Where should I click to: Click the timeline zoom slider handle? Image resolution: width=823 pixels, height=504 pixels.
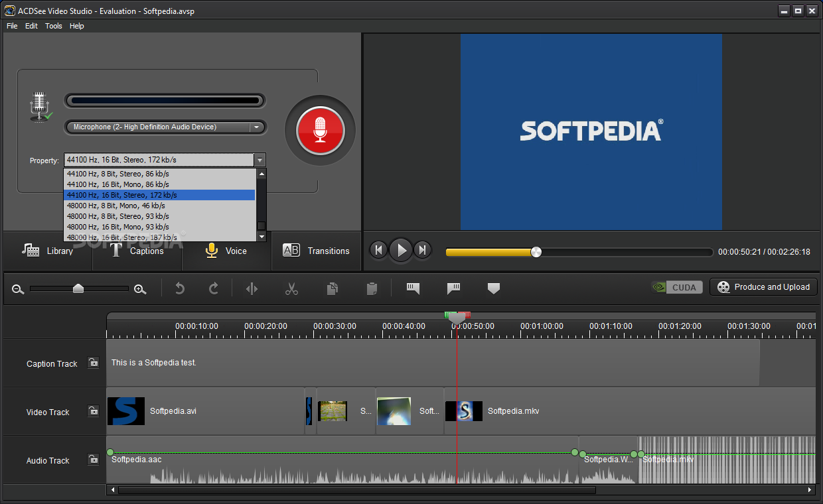click(x=78, y=288)
